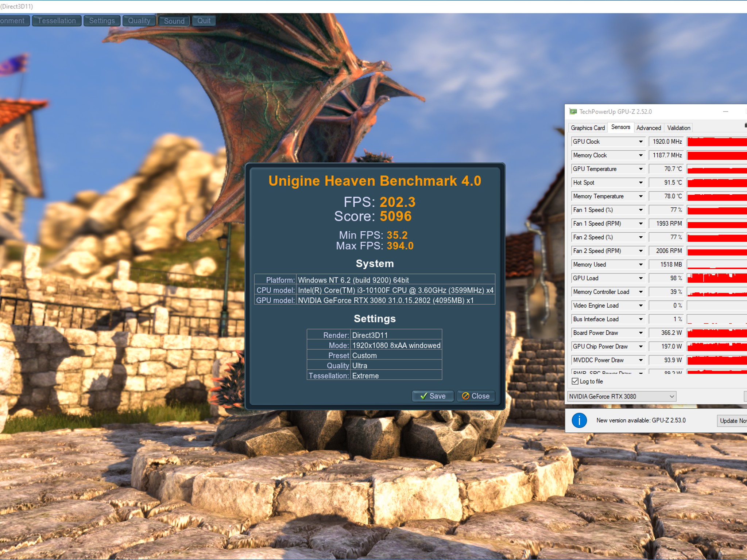
Task: Expand the Memory Controller Load dropdown
Action: 641,292
